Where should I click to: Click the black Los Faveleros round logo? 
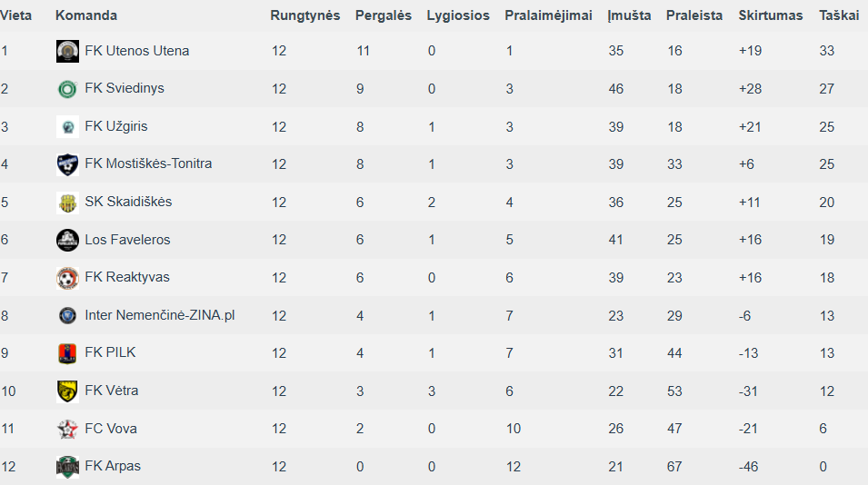click(x=67, y=240)
